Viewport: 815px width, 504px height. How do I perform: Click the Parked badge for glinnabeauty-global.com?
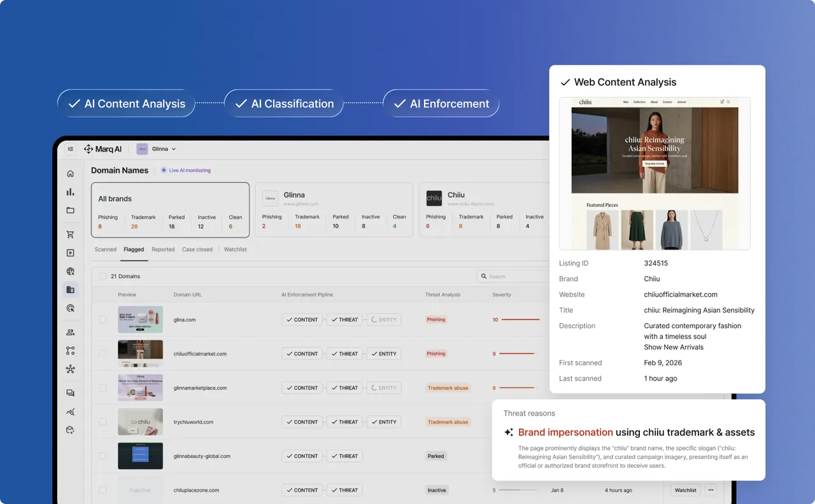pyautogui.click(x=436, y=456)
